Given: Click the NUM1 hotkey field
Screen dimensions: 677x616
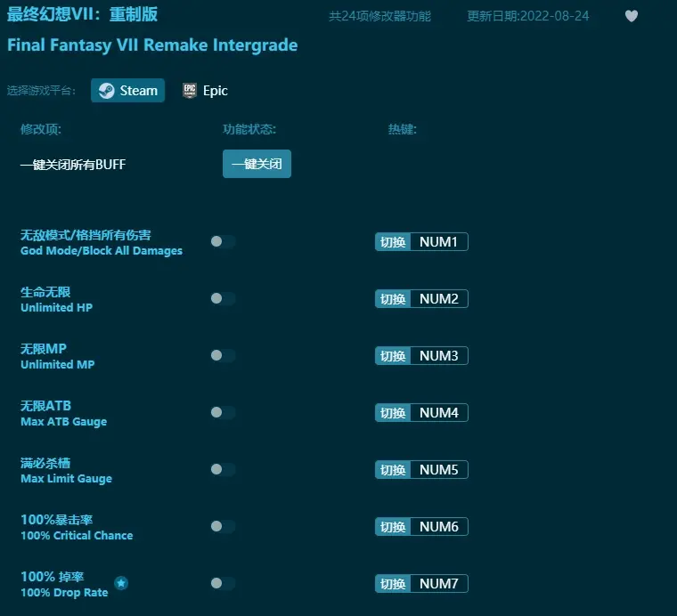Looking at the screenshot, I should tap(439, 241).
